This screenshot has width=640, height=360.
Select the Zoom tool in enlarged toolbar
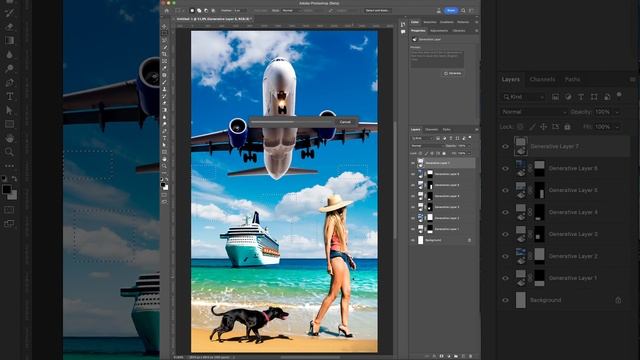tap(9, 152)
